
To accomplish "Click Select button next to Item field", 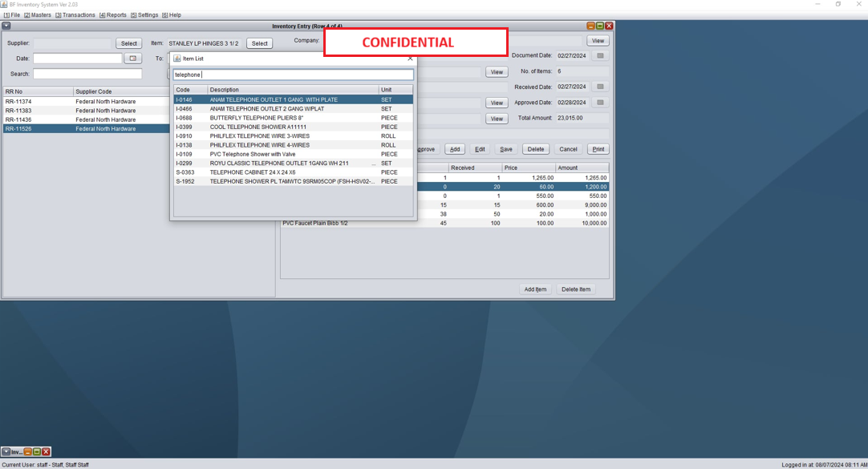I will tap(260, 43).
